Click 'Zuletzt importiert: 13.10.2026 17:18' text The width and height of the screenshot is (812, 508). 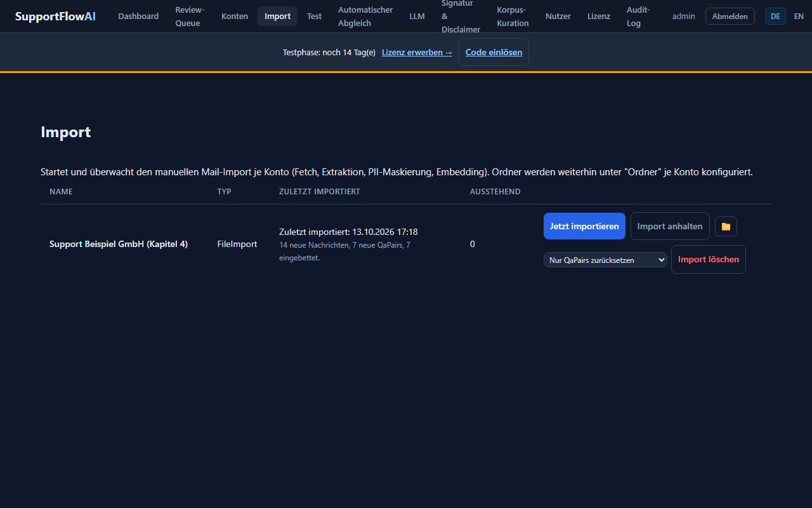(x=348, y=232)
